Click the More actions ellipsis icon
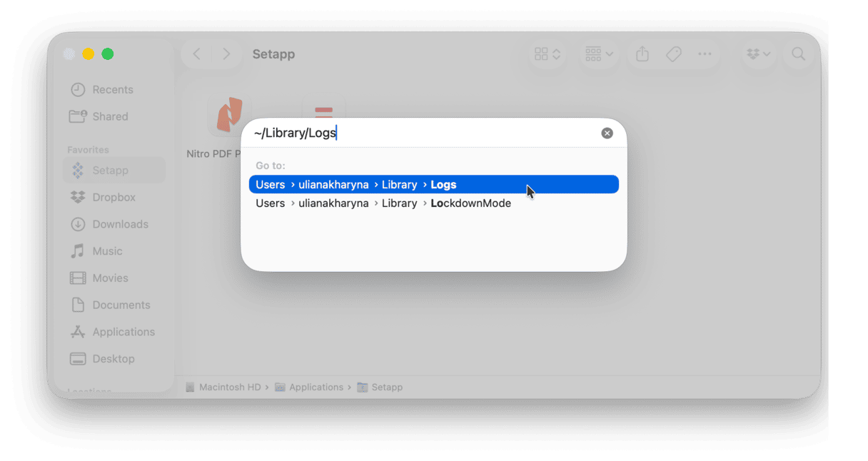This screenshot has height=461, width=868. click(705, 54)
